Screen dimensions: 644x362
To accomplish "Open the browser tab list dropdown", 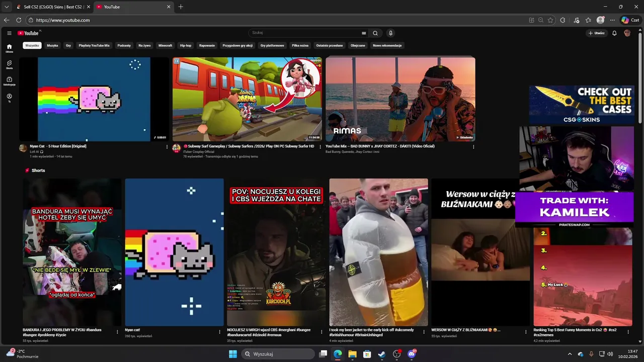I will tap(7, 7).
